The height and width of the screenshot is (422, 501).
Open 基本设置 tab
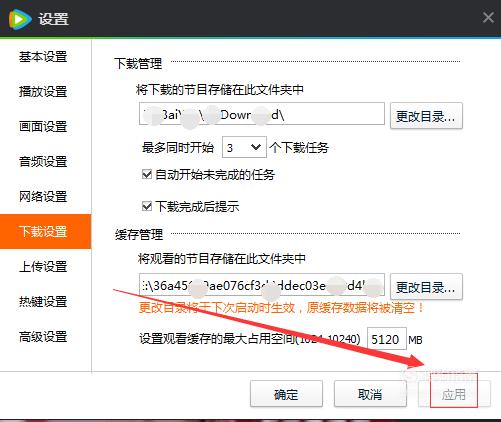point(43,57)
